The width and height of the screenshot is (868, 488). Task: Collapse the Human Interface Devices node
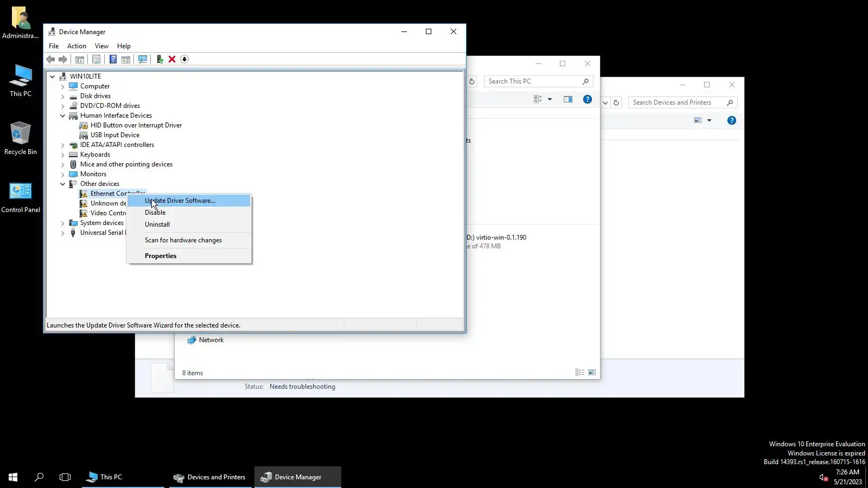click(x=63, y=115)
